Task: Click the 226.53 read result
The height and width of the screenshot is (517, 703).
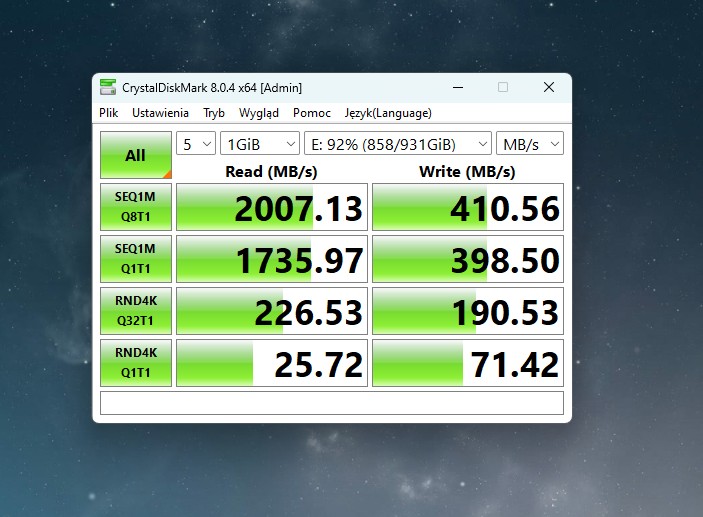Action: tap(272, 311)
